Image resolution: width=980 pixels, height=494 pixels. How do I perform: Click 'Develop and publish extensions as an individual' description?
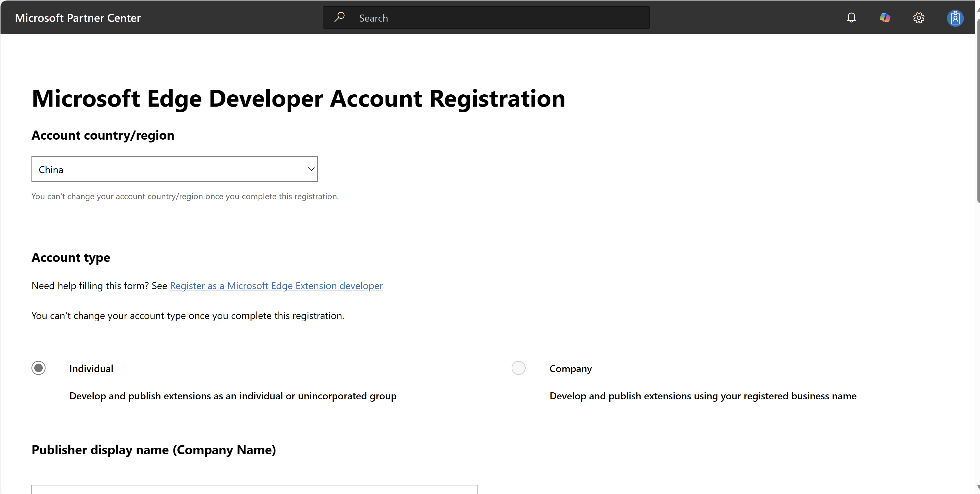point(233,396)
